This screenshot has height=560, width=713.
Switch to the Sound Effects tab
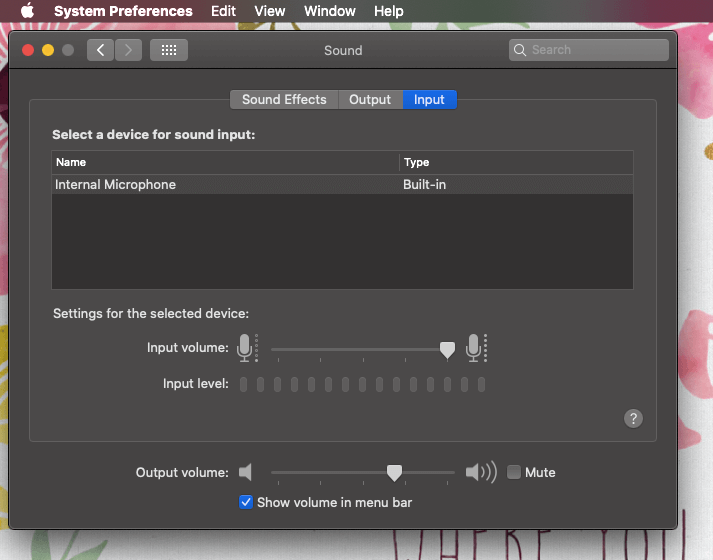pos(284,99)
